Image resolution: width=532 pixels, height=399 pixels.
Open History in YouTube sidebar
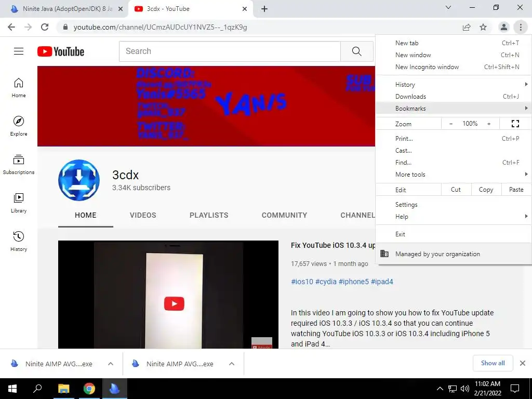tap(19, 241)
